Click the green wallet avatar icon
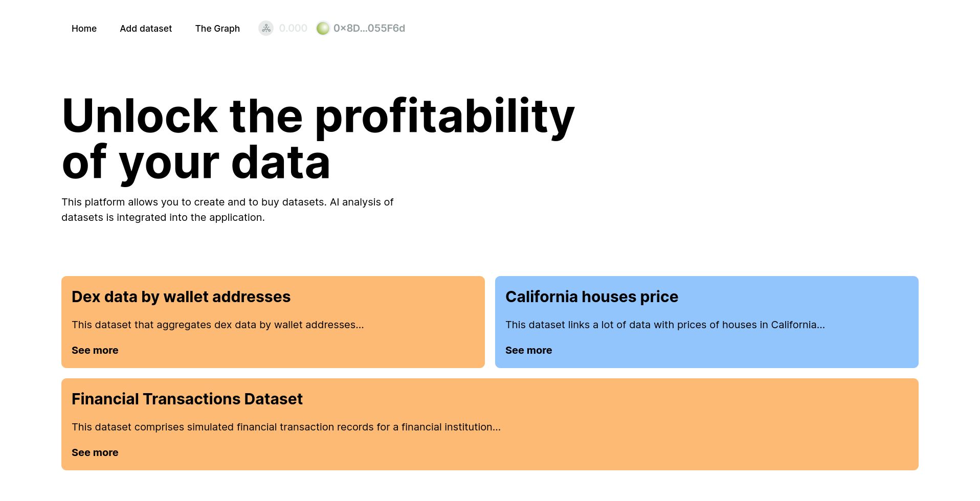 coord(323,28)
